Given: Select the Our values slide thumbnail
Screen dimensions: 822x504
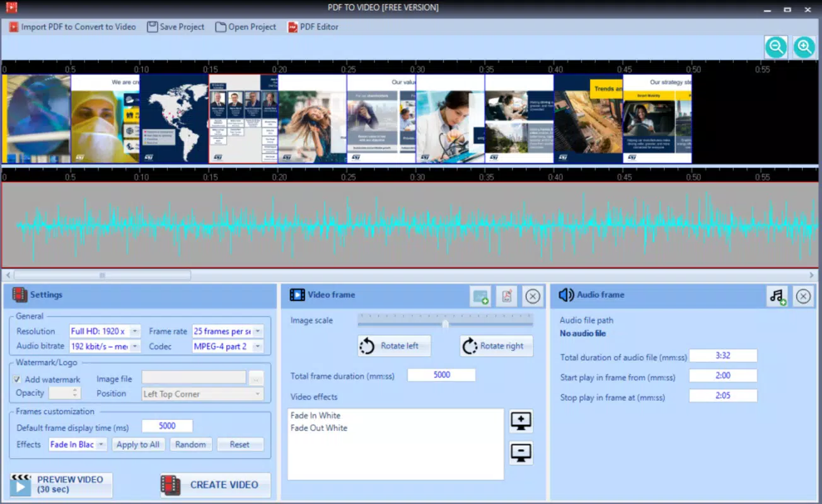Looking at the screenshot, I should pos(381,119).
